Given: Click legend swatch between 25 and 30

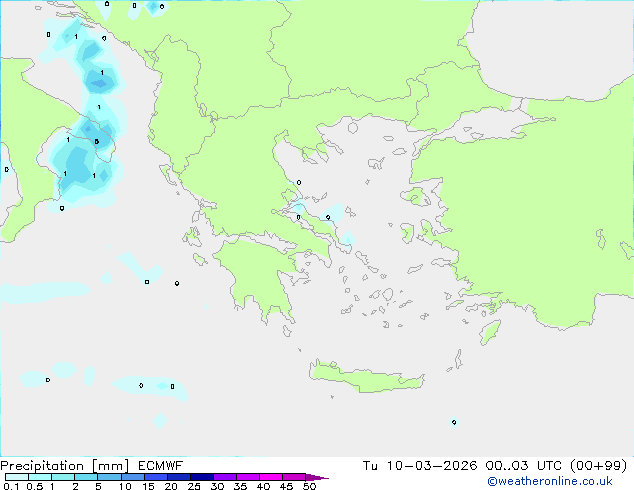Looking at the screenshot, I should [201, 477].
